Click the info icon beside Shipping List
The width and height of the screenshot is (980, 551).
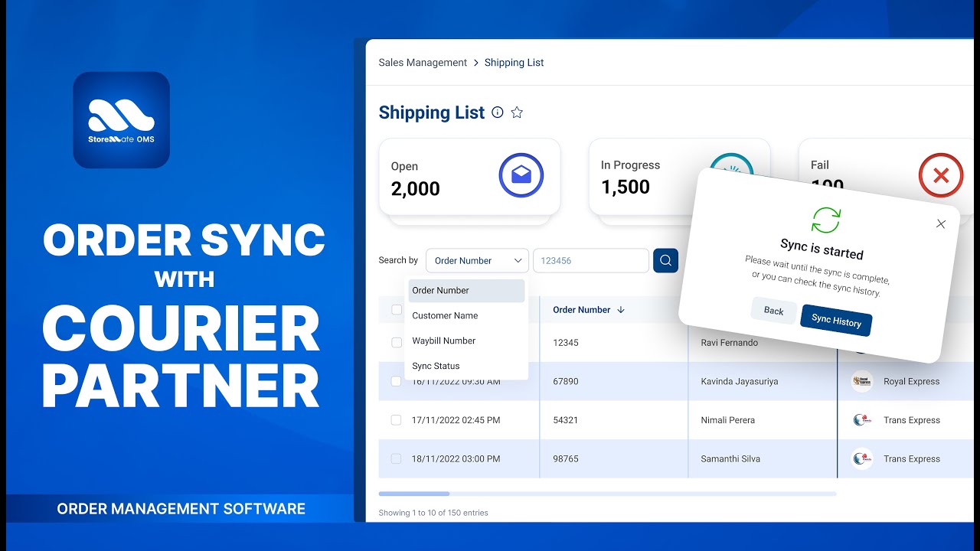(498, 112)
